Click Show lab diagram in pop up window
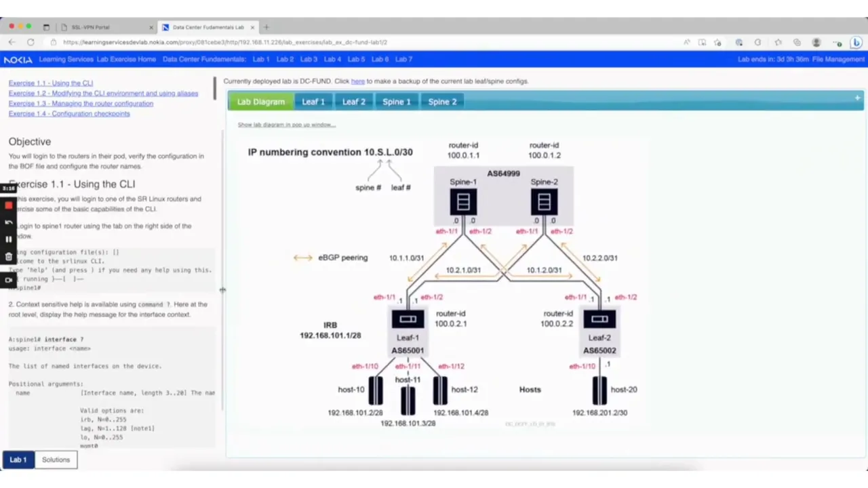Viewport: 868px width, 488px height. (x=286, y=125)
